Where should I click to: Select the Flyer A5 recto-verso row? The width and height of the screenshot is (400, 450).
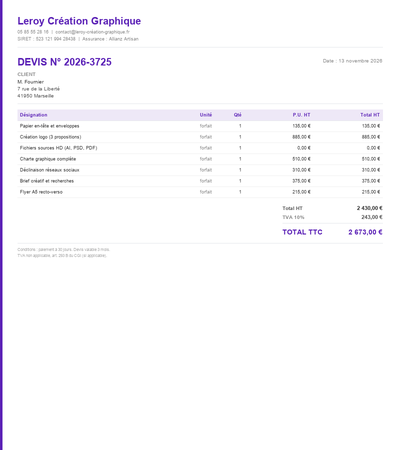(x=200, y=192)
